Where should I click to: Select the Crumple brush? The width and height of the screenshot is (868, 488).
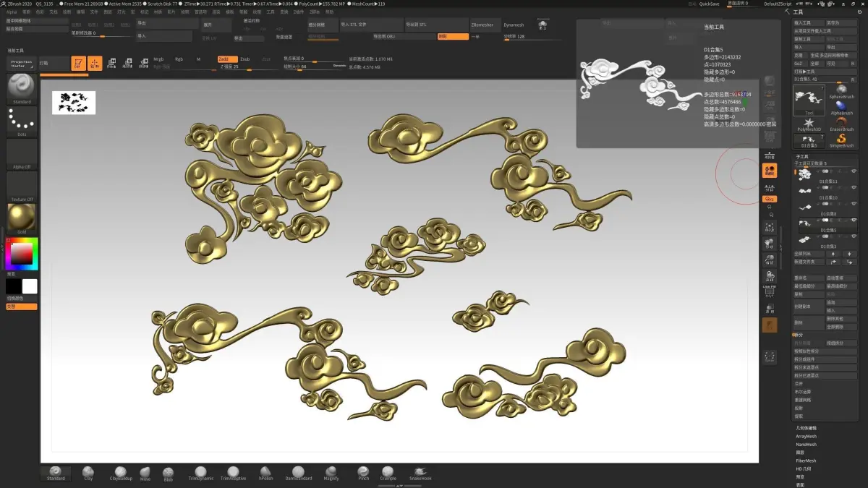click(388, 474)
